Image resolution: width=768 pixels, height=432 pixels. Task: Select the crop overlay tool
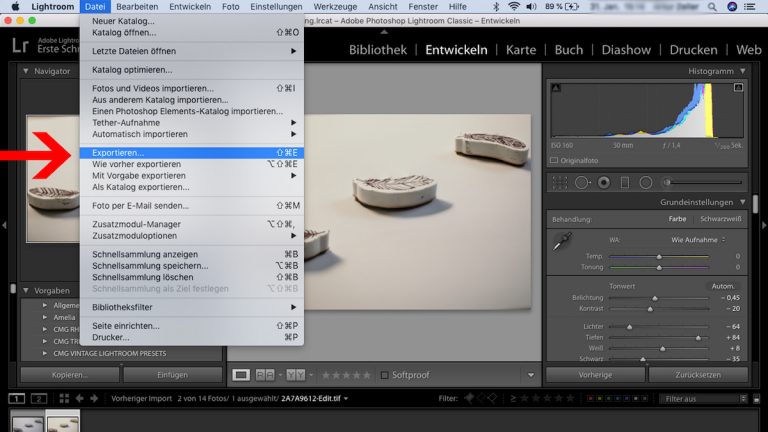pyautogui.click(x=559, y=183)
